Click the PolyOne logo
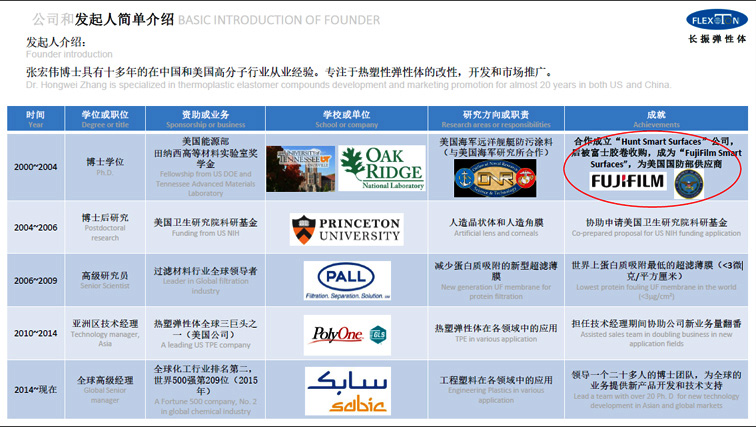The height and width of the screenshot is (427, 756). (x=336, y=332)
